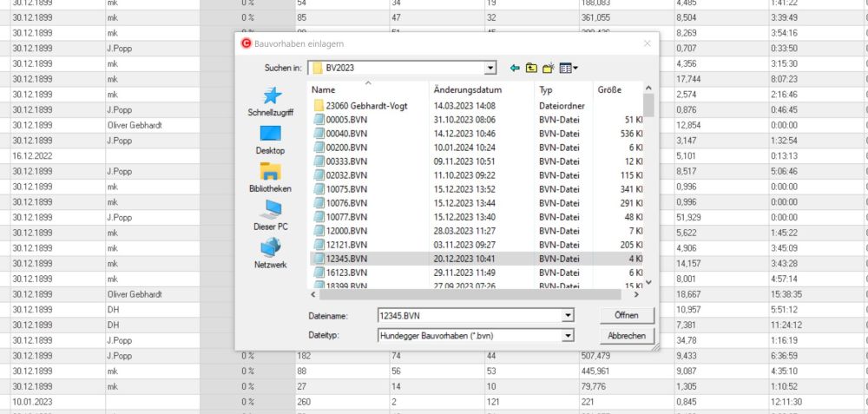Jump to Desktop in the sidebar
The image size is (868, 414).
click(x=272, y=140)
